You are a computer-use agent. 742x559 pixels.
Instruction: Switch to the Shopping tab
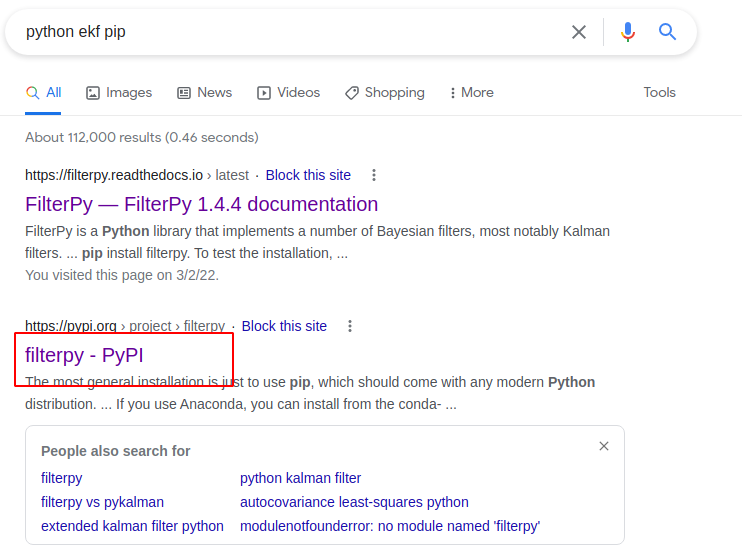click(384, 93)
